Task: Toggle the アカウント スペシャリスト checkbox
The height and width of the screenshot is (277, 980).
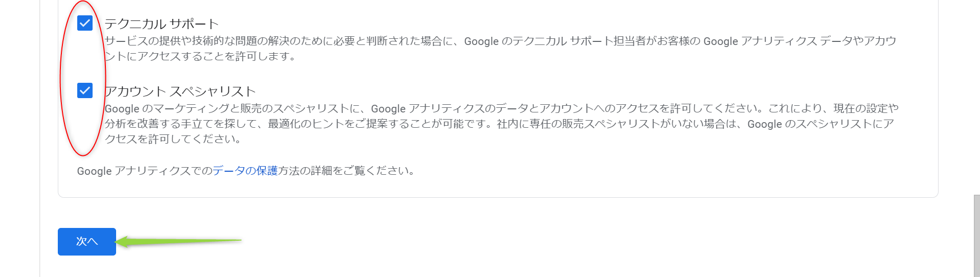Action: 85,90
